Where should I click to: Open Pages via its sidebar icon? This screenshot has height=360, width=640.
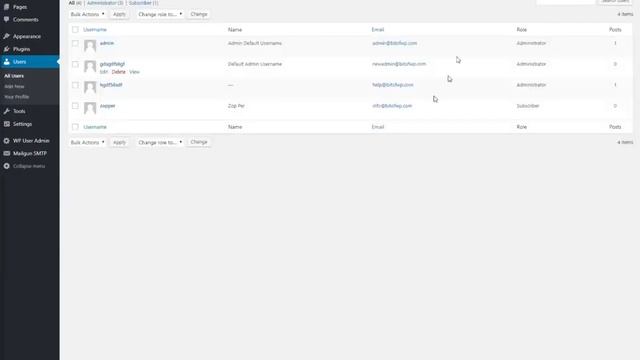[7, 7]
